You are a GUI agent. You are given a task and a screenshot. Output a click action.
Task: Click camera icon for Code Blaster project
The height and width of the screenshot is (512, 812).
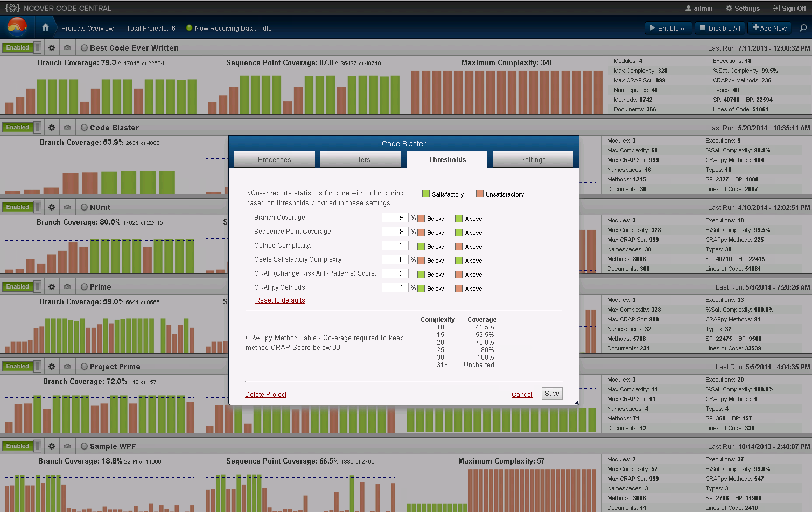point(67,128)
